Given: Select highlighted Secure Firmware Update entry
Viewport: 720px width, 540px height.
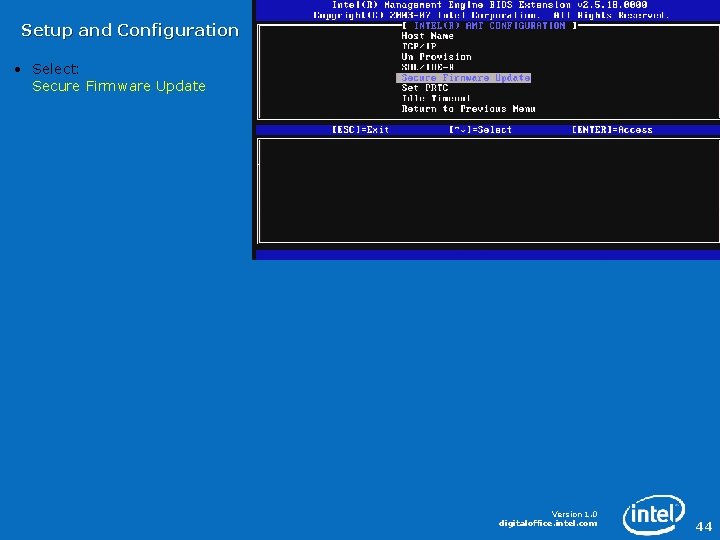Looking at the screenshot, I should 463,78.
